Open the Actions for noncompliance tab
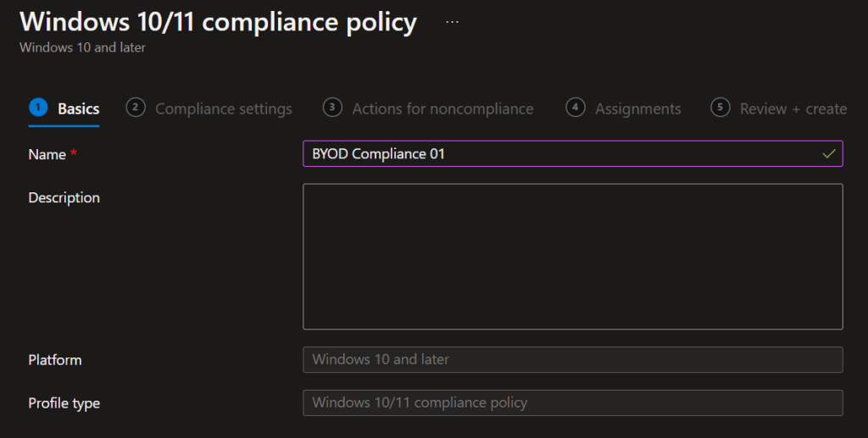Screen dimensions: 868x438 pyautogui.click(x=442, y=108)
